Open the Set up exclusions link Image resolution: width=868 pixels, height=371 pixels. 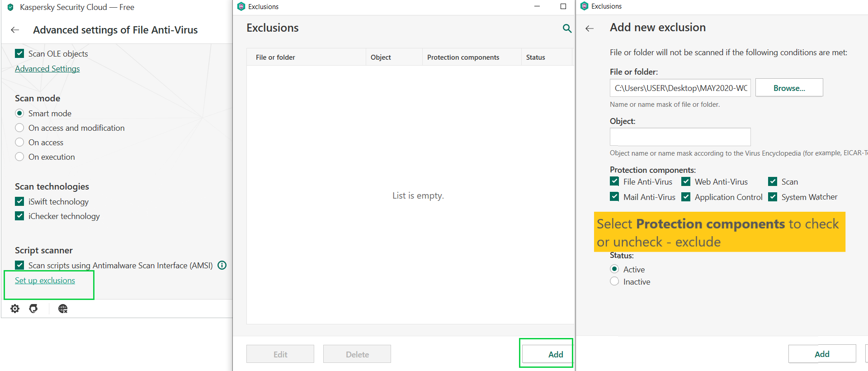click(45, 281)
